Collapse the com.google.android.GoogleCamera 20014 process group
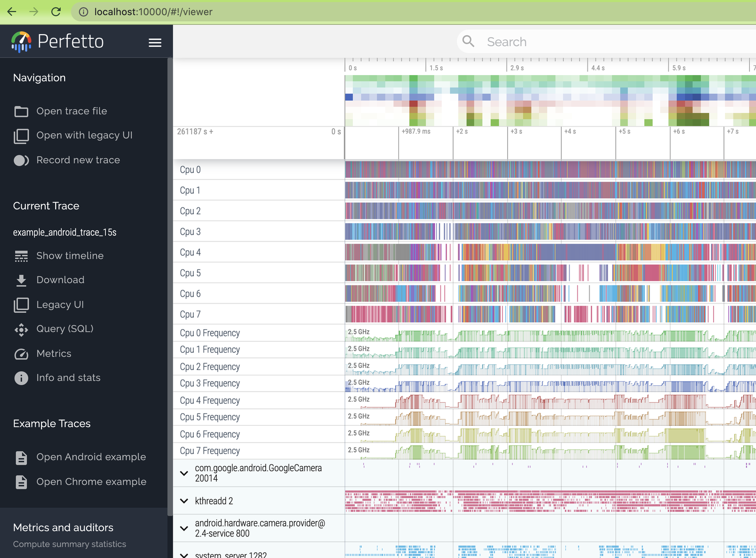 point(184,473)
